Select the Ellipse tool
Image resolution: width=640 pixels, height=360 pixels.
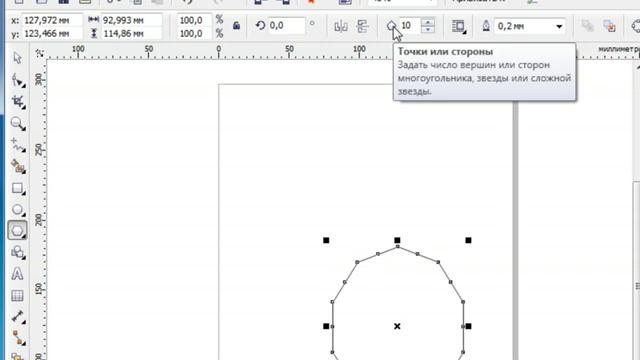pyautogui.click(x=18, y=210)
